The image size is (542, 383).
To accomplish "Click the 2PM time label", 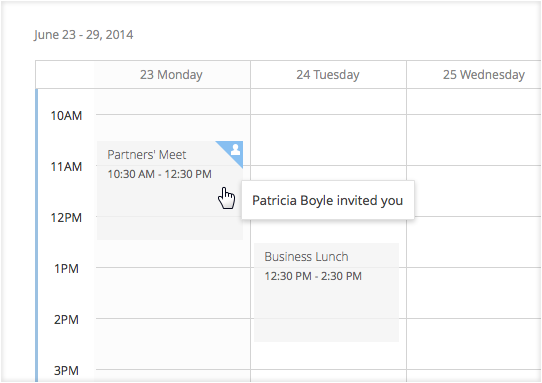I will 66,320.
